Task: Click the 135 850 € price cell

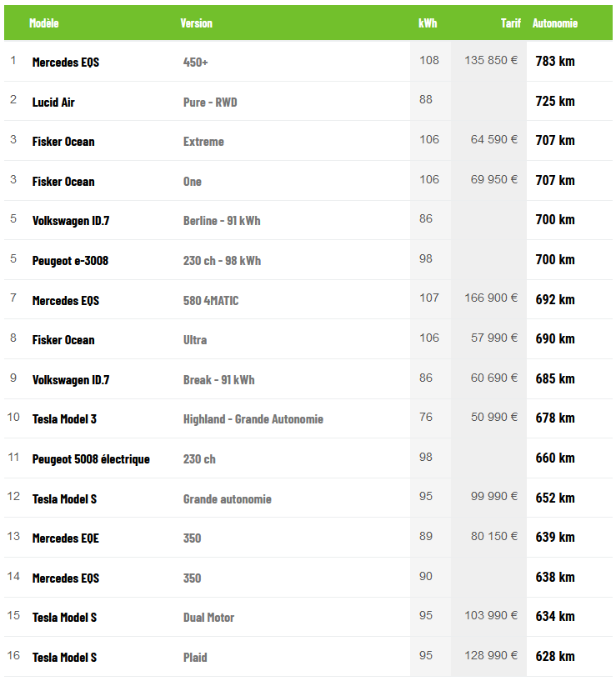Action: (x=491, y=61)
